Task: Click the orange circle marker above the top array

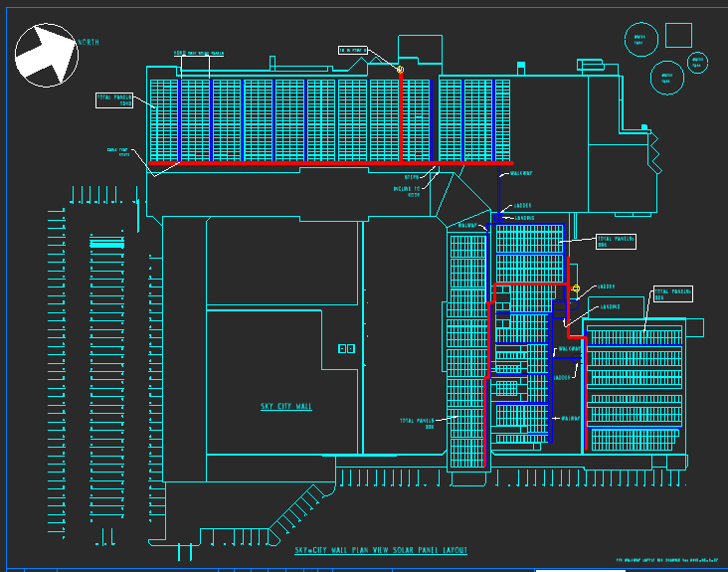Action: [x=400, y=70]
